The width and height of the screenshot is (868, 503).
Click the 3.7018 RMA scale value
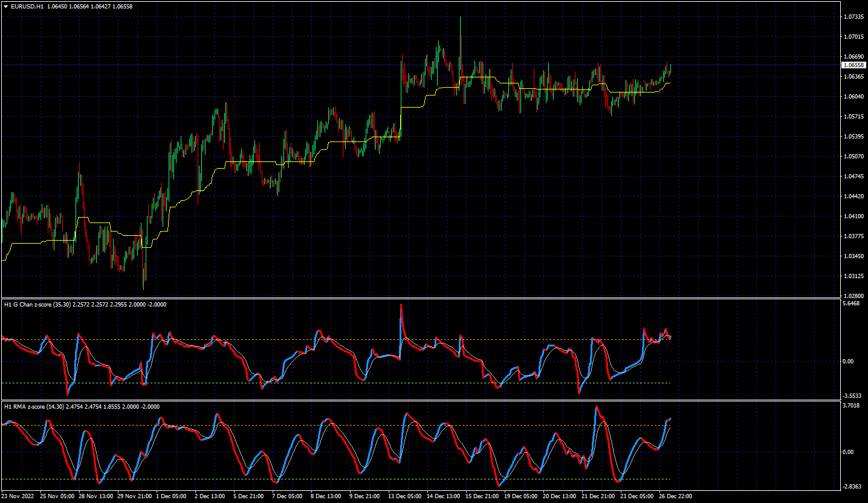[851, 406]
